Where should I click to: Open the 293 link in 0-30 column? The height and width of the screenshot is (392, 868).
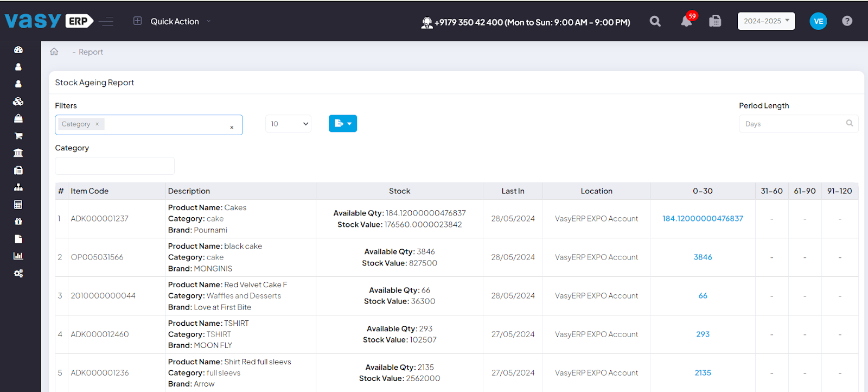pyautogui.click(x=703, y=334)
